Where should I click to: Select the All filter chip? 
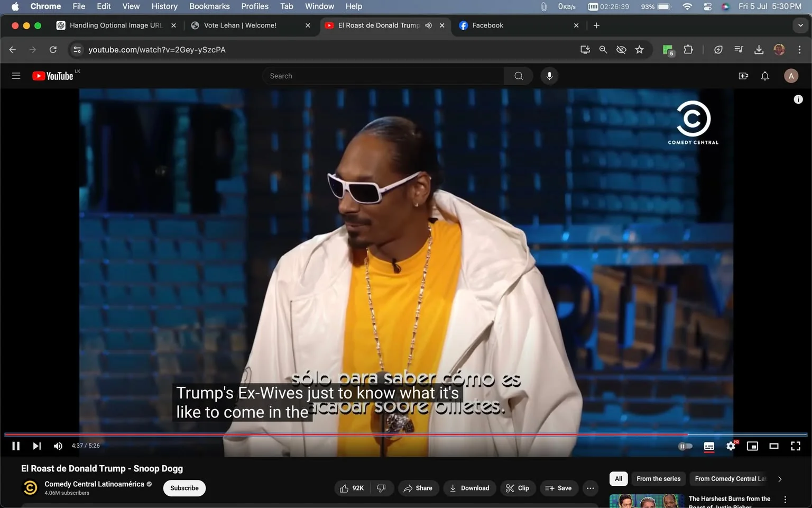click(619, 479)
